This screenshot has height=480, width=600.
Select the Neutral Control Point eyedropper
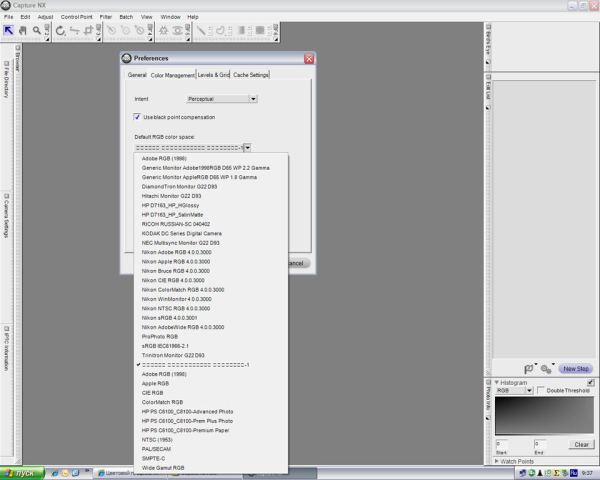pos(126,31)
